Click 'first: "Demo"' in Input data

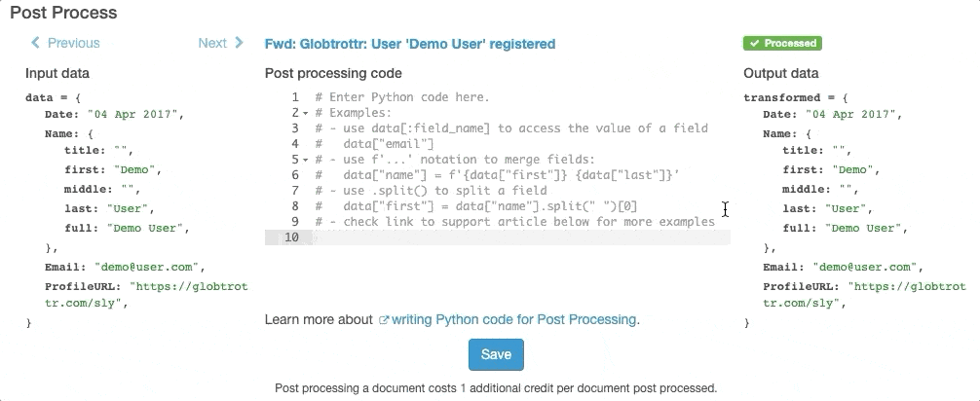pyautogui.click(x=113, y=170)
